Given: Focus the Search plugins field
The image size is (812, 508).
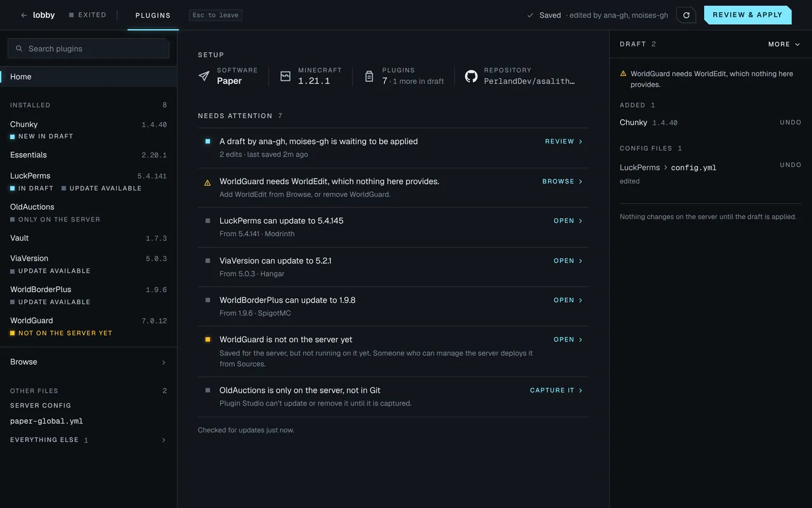Looking at the screenshot, I should 88,48.
